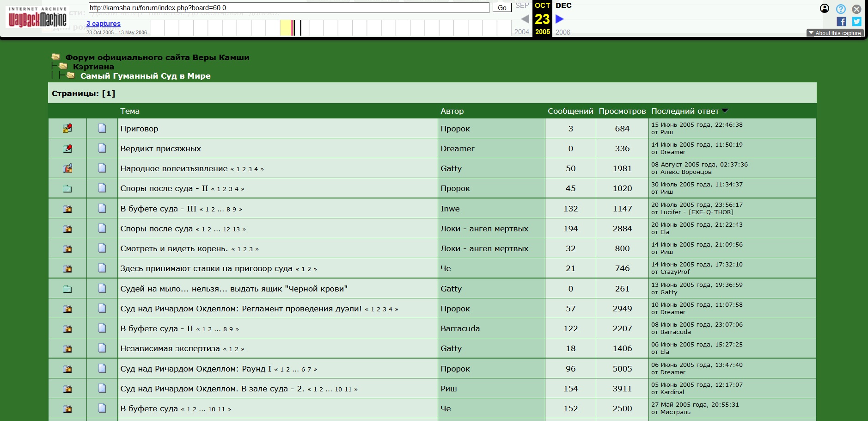Open the Вердикт присяжных topic
Screen dimensions: 868x421
coord(160,149)
